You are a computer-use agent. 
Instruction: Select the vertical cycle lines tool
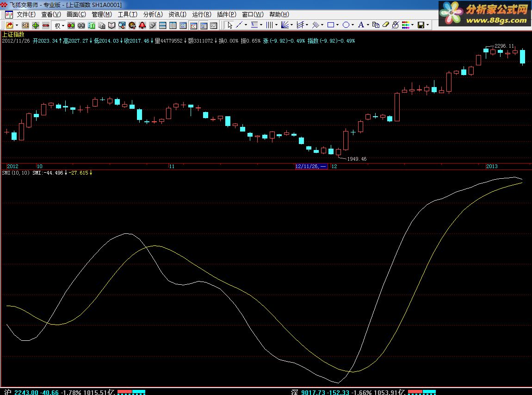point(269,25)
